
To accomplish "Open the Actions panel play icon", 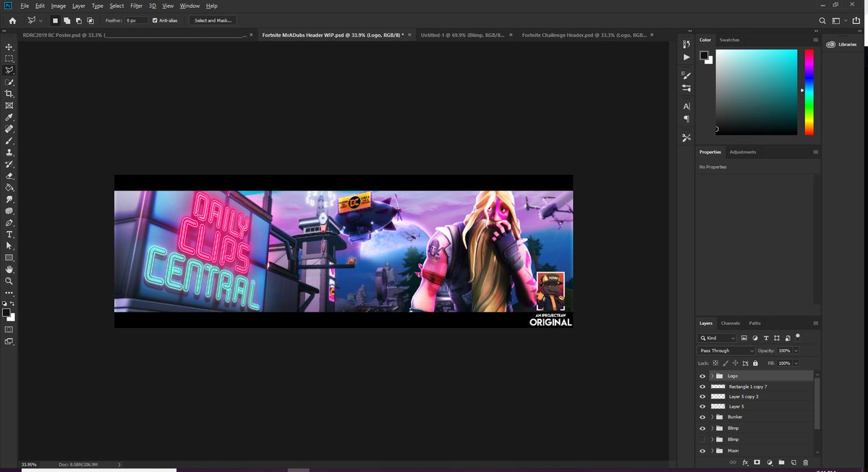I will click(x=686, y=57).
